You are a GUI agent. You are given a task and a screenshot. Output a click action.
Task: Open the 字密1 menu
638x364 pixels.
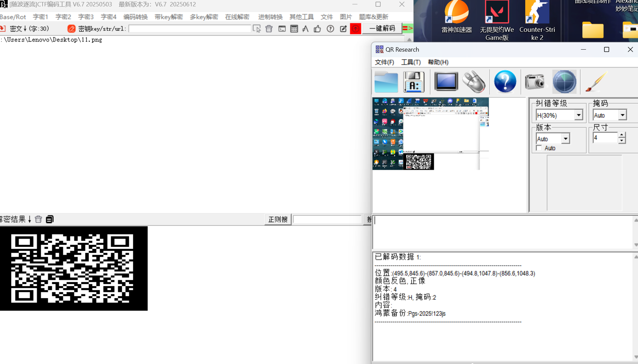pyautogui.click(x=41, y=17)
